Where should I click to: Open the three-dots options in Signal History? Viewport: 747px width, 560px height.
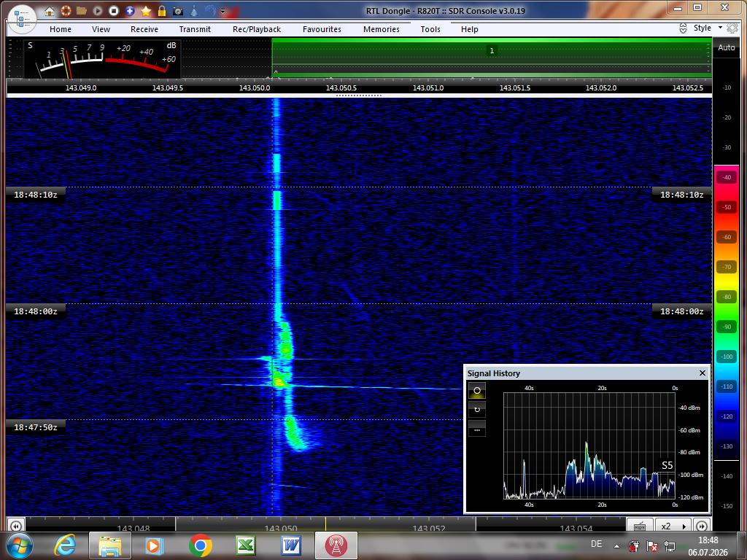tap(477, 429)
